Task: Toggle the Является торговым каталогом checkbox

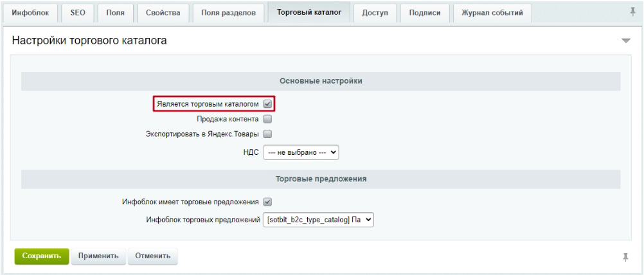Action: pos(268,103)
